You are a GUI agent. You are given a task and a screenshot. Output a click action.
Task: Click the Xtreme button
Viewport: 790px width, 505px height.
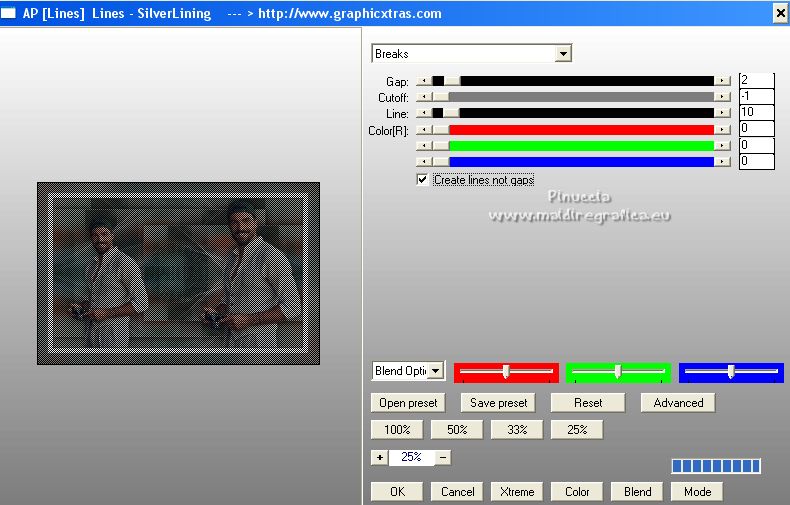(517, 491)
